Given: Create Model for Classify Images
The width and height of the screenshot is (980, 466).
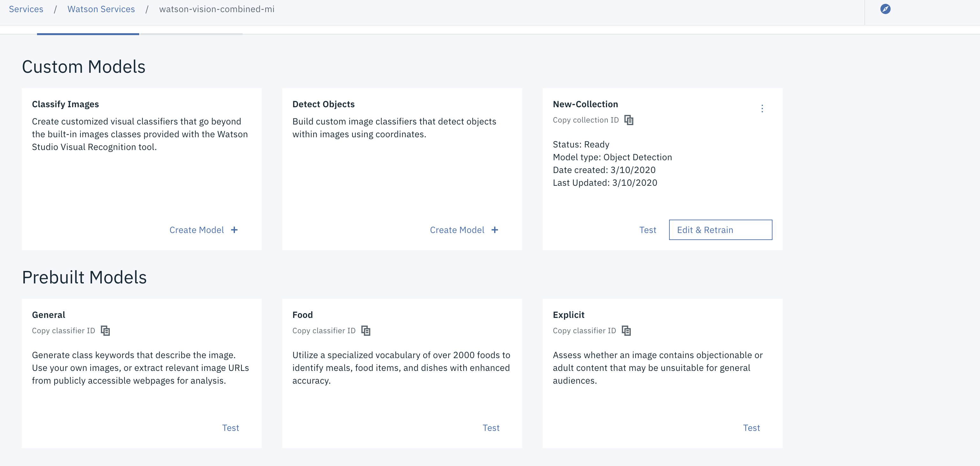Looking at the screenshot, I should pos(197,230).
